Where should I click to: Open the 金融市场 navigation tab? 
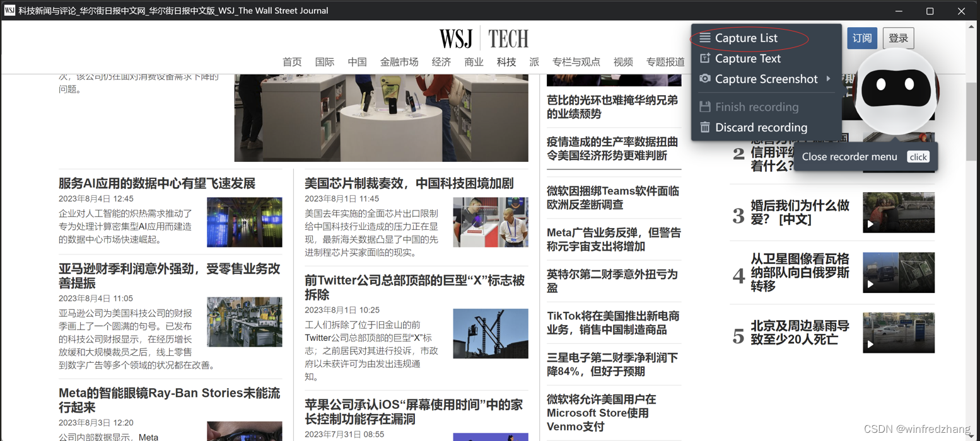pos(399,62)
